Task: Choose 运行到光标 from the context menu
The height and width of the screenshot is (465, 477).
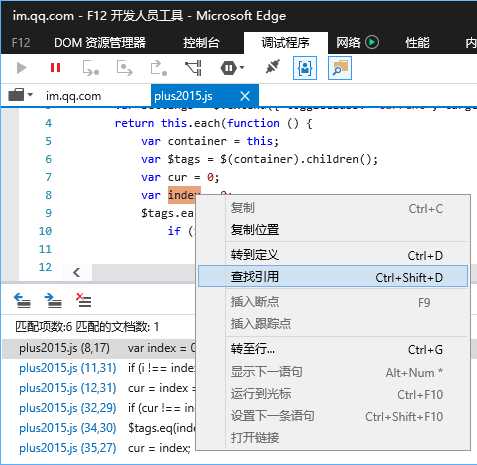Action: (333, 394)
